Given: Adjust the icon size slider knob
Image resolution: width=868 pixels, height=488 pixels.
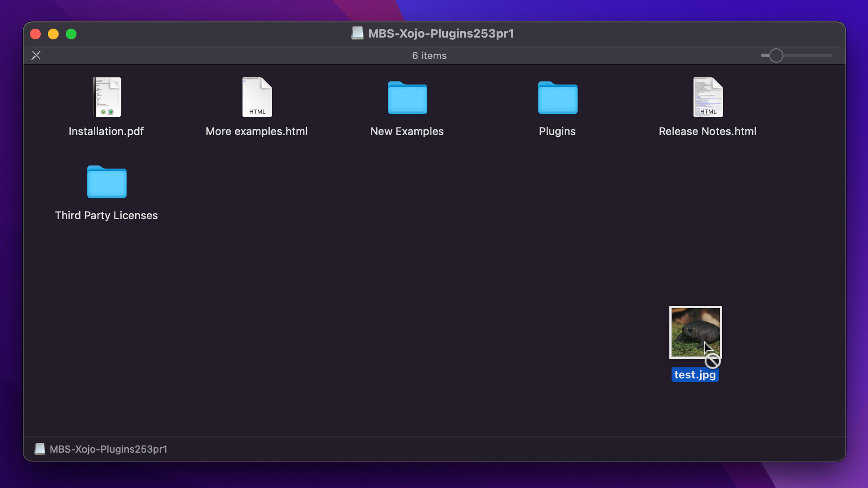Looking at the screenshot, I should pyautogui.click(x=776, y=55).
